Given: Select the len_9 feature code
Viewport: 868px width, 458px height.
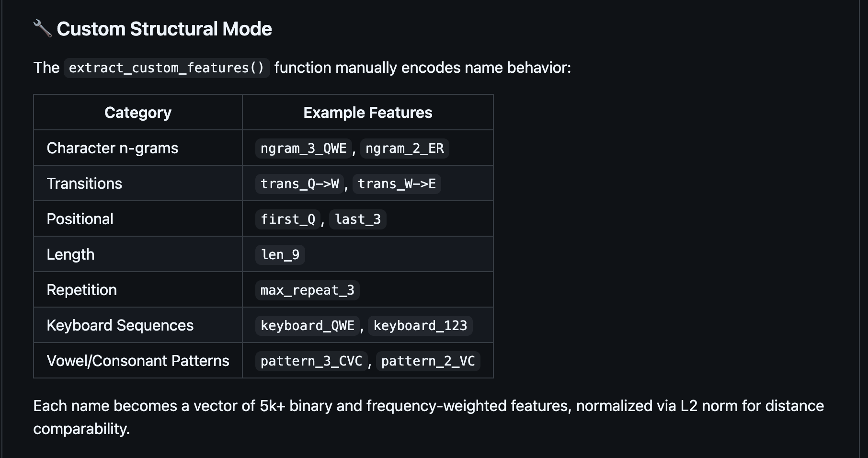Looking at the screenshot, I should pyautogui.click(x=280, y=255).
